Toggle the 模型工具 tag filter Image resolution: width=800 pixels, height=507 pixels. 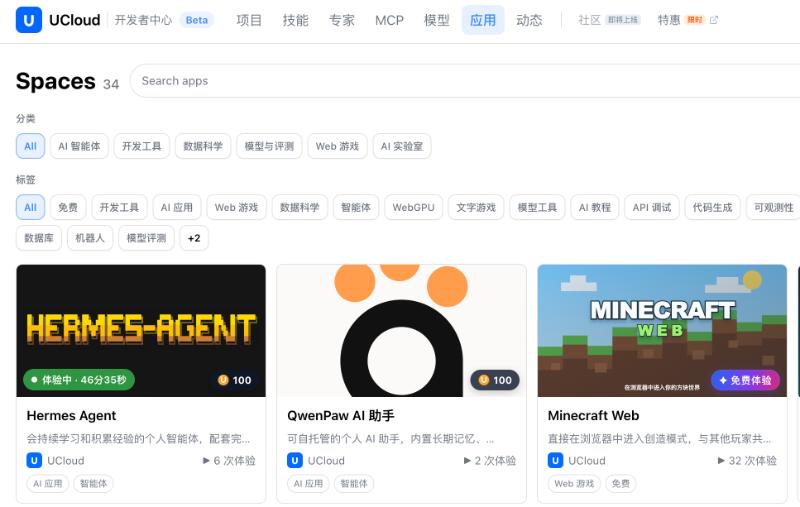[537, 208]
